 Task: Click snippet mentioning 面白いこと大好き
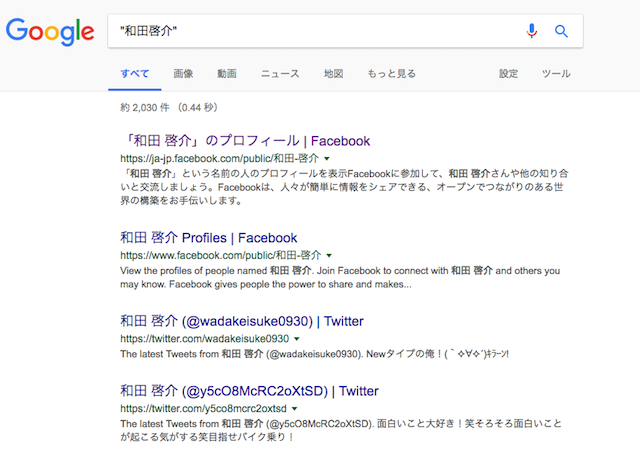(341, 430)
